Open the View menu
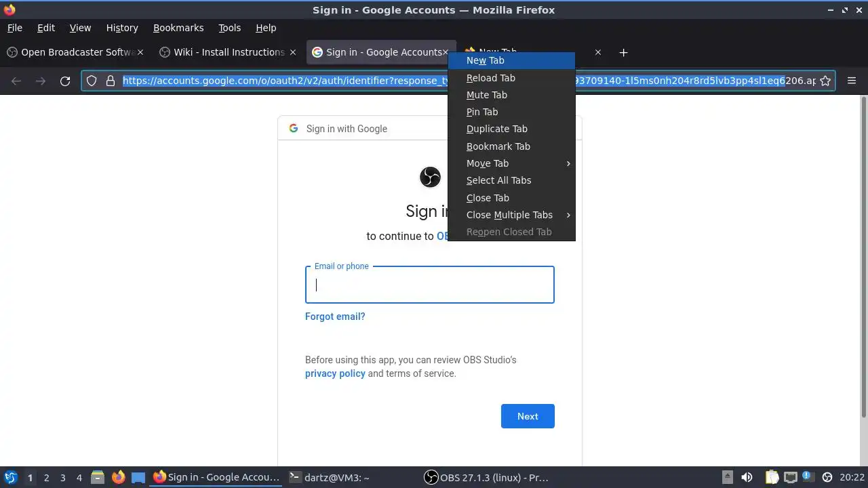Viewport: 868px width, 488px height. pyautogui.click(x=80, y=28)
